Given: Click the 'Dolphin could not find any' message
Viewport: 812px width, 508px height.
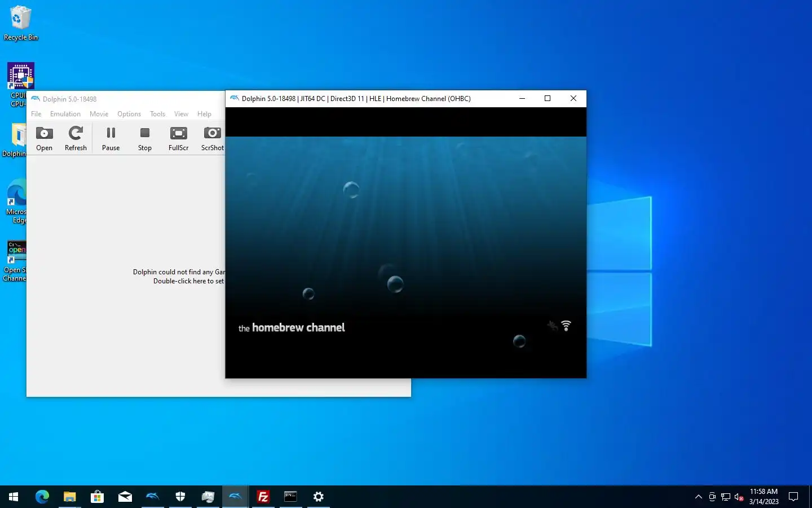Looking at the screenshot, I should click(179, 272).
